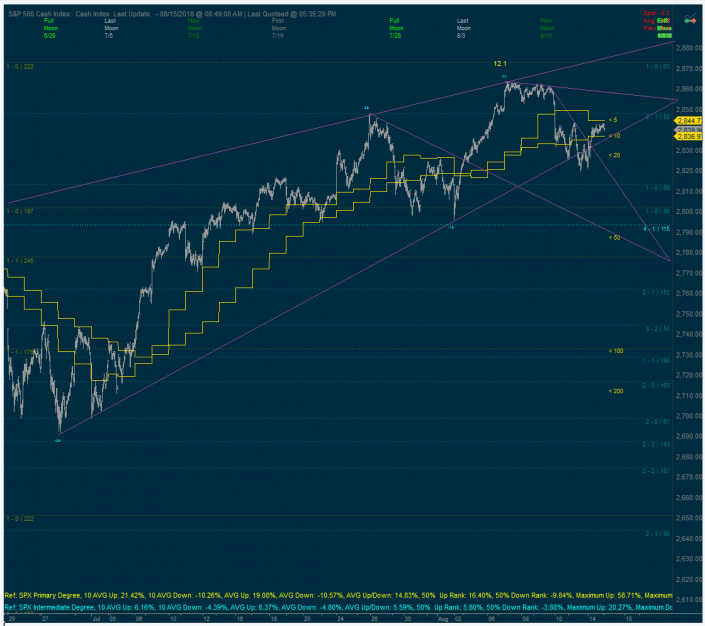The width and height of the screenshot is (705, 626).
Task: Click the 2,800.00 price axis label
Action: coord(689,211)
